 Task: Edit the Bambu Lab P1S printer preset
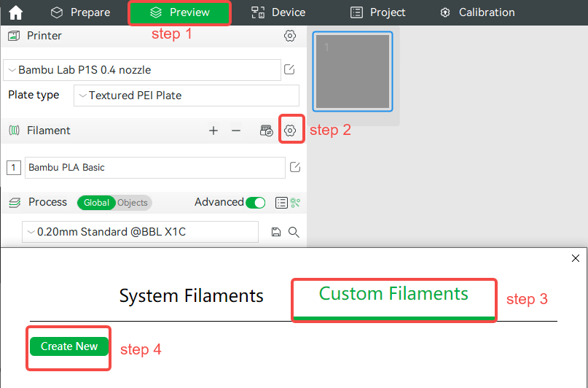coord(289,69)
